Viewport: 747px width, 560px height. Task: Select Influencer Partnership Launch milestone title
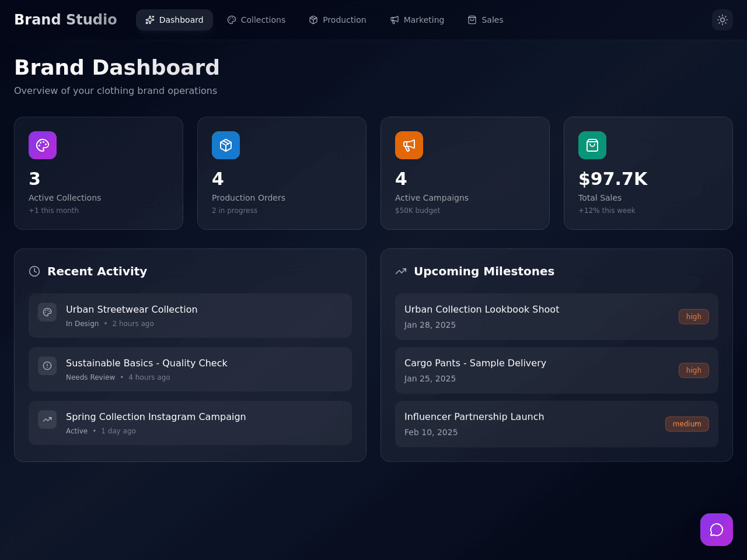474,417
